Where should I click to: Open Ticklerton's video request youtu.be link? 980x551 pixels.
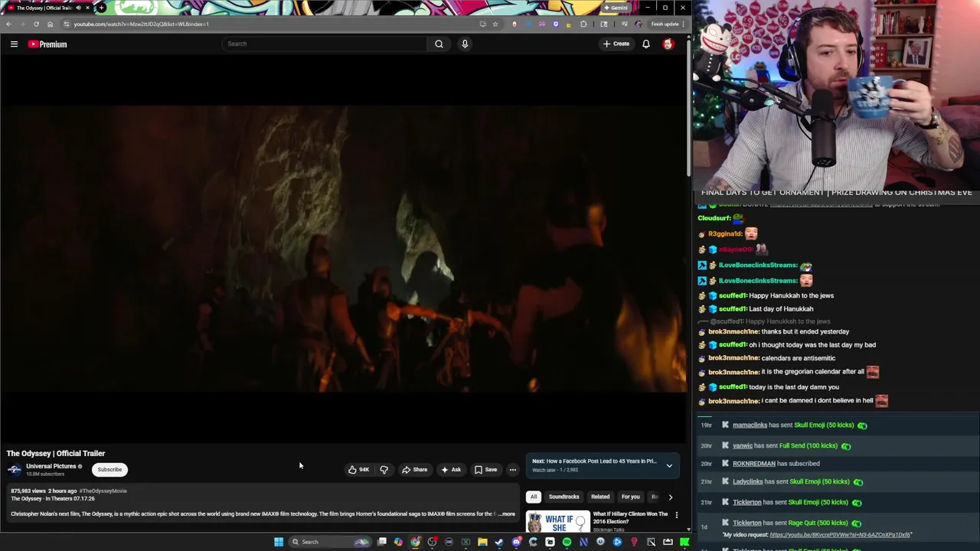tap(841, 535)
